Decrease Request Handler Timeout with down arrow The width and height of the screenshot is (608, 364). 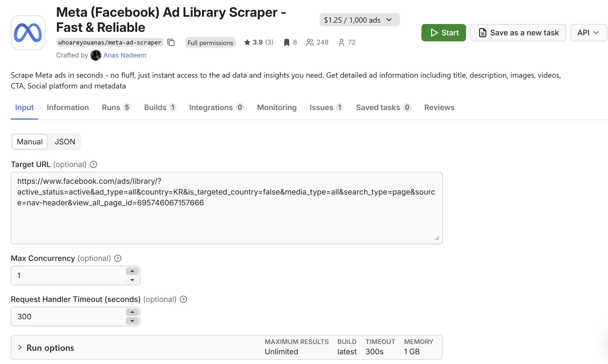(132, 321)
